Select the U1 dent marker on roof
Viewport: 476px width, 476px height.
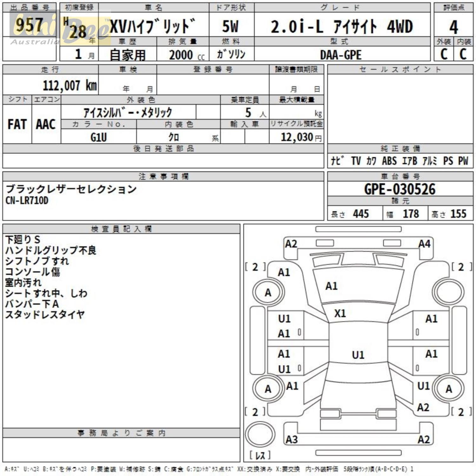[x=358, y=355]
